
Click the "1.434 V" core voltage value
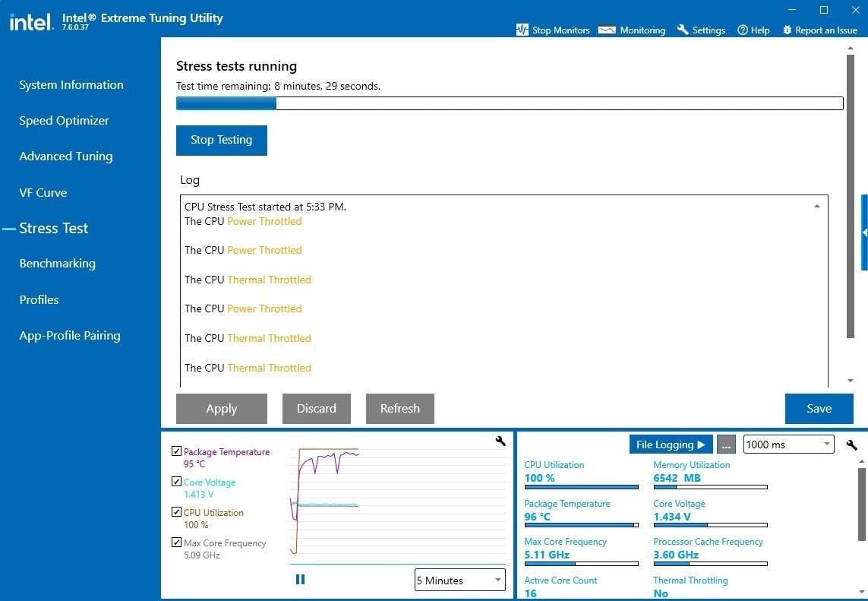(672, 517)
